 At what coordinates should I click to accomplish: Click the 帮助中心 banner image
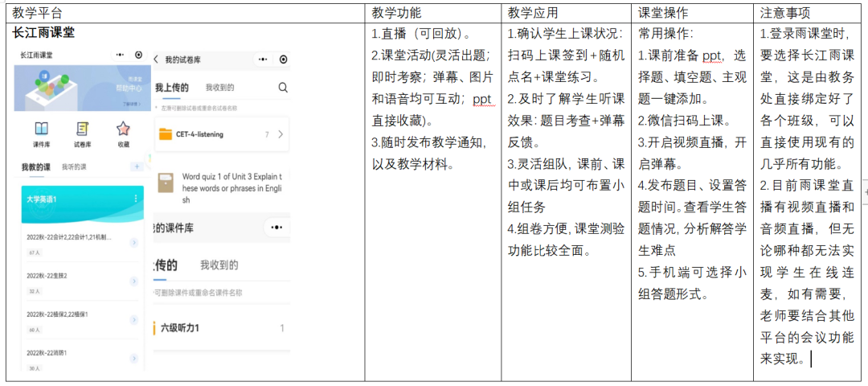(82, 88)
